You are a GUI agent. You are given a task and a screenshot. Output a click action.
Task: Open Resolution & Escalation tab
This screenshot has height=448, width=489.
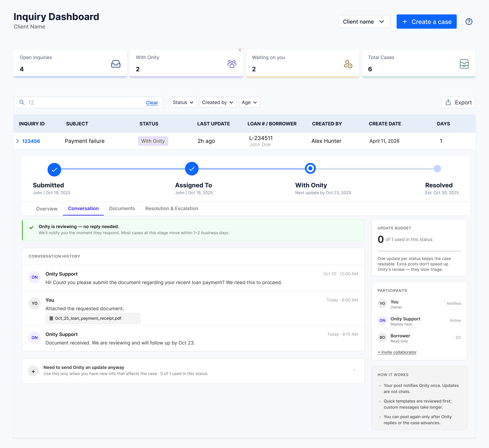click(172, 208)
